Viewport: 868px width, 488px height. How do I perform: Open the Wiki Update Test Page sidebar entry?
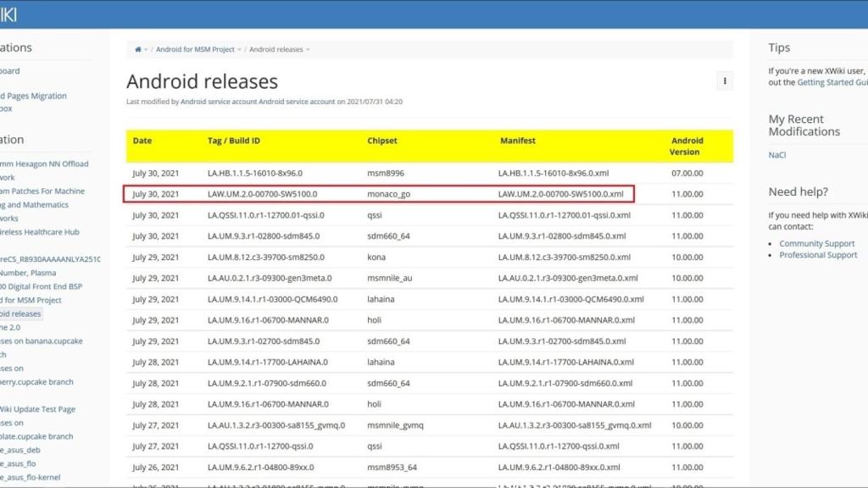coord(38,409)
